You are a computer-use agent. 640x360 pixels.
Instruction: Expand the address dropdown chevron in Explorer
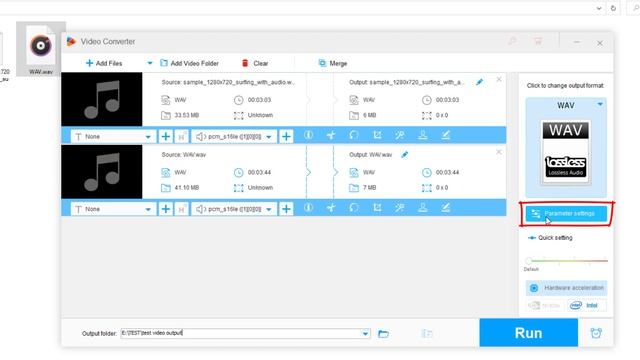click(599, 8)
